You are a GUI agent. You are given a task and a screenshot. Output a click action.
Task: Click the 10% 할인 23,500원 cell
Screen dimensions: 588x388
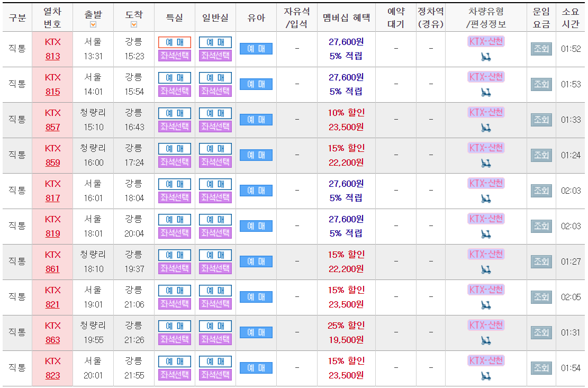pos(346,120)
